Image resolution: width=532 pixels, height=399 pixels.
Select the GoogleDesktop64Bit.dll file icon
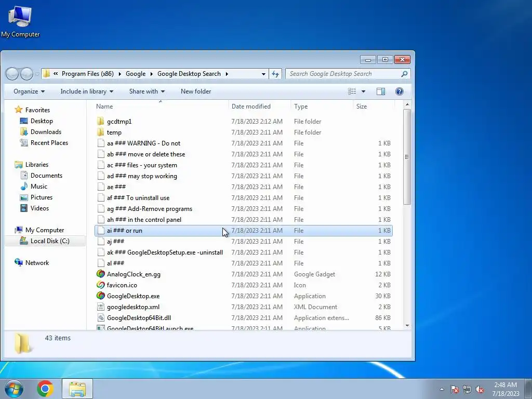click(x=100, y=317)
